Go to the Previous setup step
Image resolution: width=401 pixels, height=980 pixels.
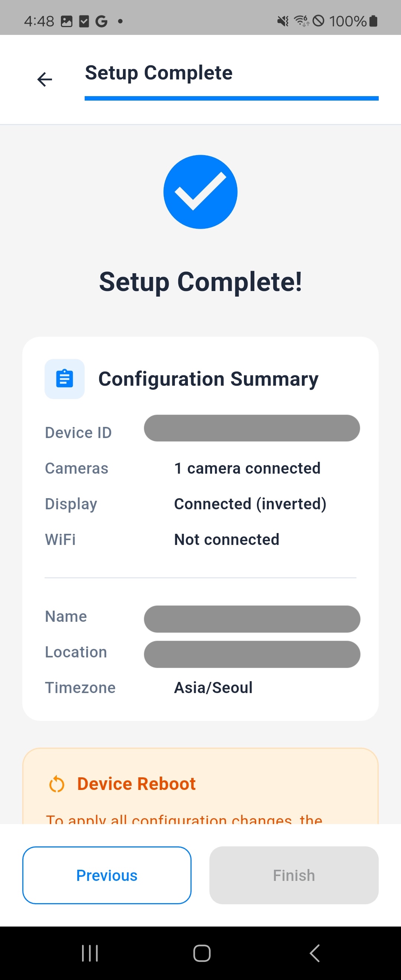(x=107, y=875)
